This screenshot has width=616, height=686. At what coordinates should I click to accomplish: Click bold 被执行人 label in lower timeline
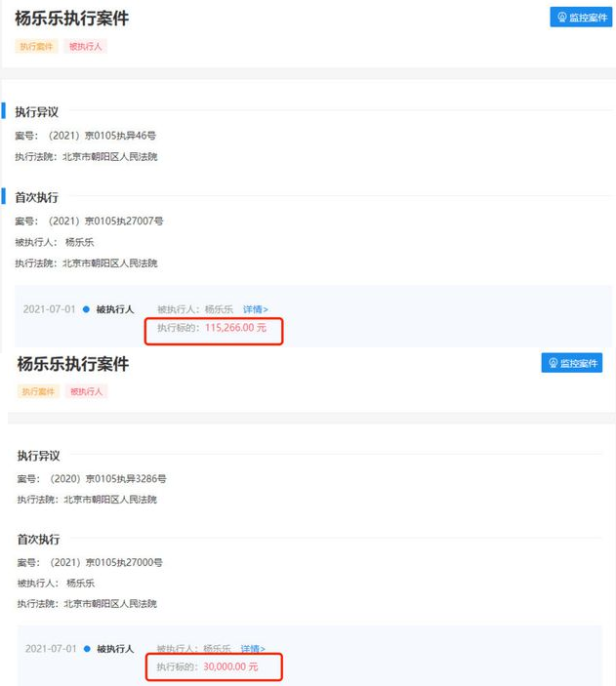pyautogui.click(x=115, y=649)
